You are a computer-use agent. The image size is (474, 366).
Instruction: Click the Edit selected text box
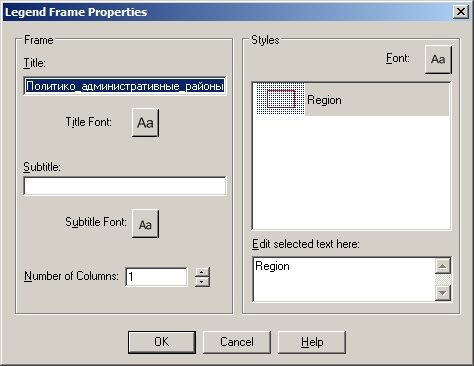pyautogui.click(x=344, y=279)
